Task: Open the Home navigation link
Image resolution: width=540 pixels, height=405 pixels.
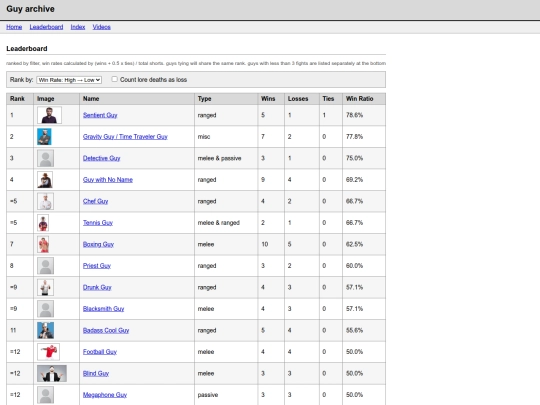Action: pos(14,27)
